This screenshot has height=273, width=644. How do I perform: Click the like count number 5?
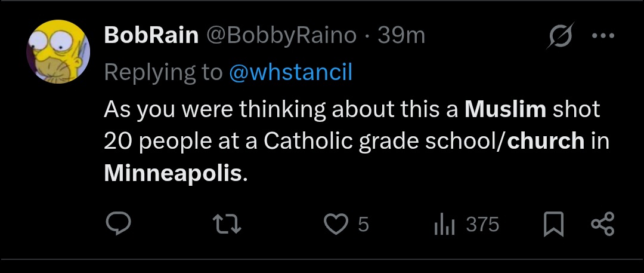pos(363,225)
